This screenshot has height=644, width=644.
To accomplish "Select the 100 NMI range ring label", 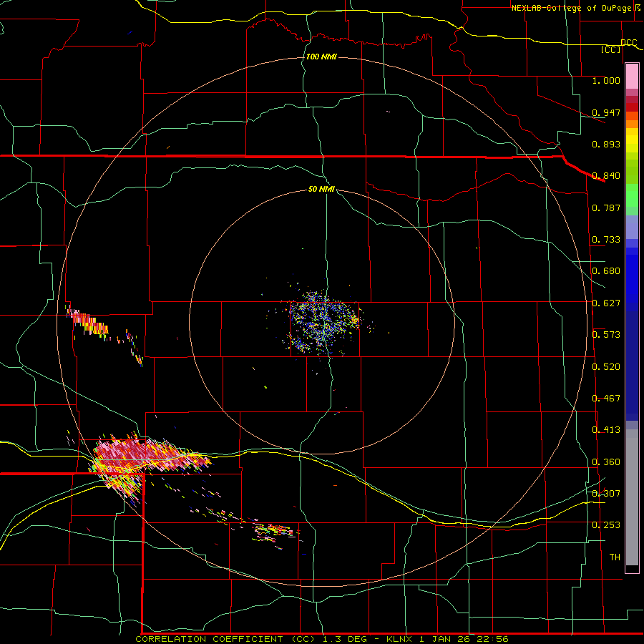I will pos(321,57).
